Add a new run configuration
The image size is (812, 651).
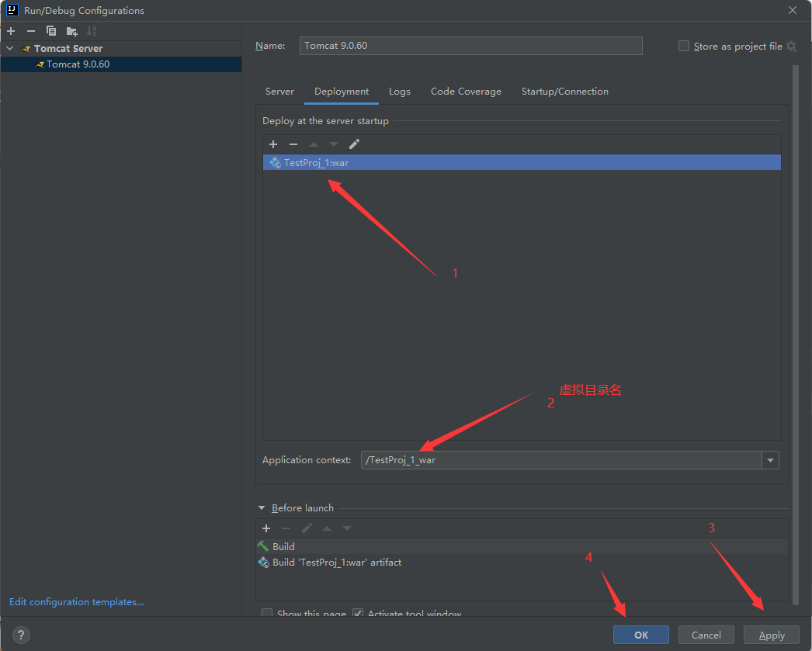pyautogui.click(x=11, y=31)
